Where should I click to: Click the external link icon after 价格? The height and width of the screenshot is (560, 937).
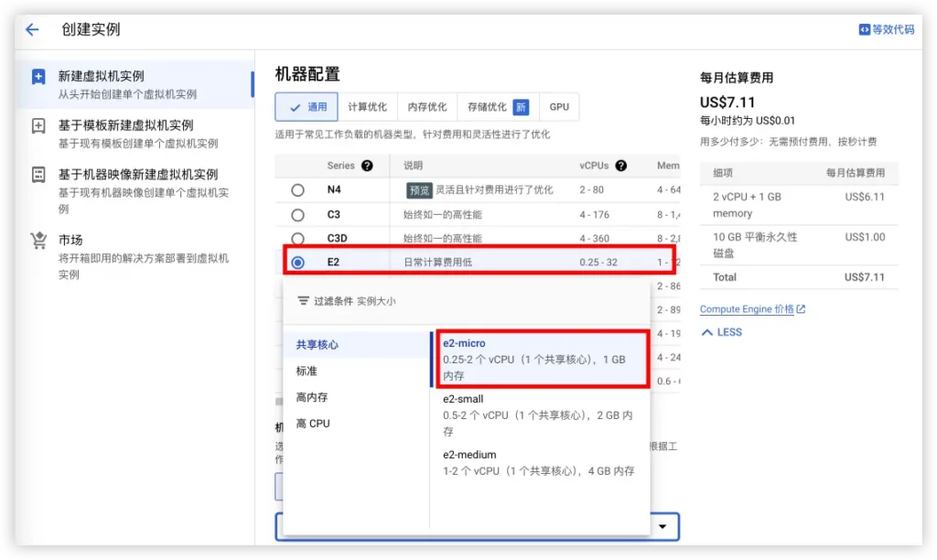coord(801,309)
